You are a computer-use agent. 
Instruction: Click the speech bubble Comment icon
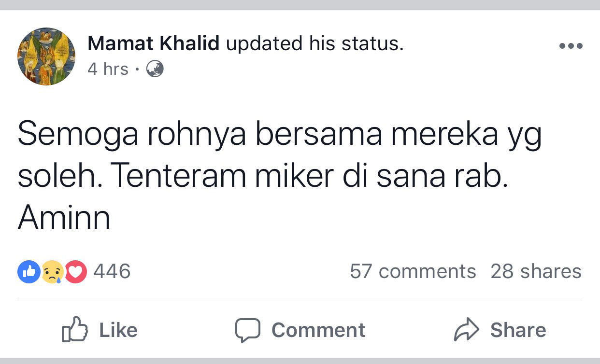click(248, 330)
